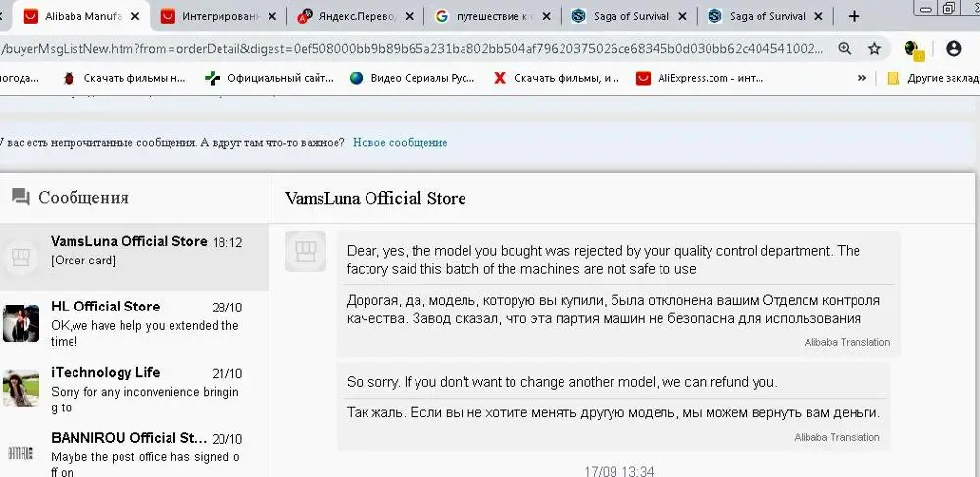Click the Так жаль translated text
The height and width of the screenshot is (477, 980).
pyautogui.click(x=612, y=413)
